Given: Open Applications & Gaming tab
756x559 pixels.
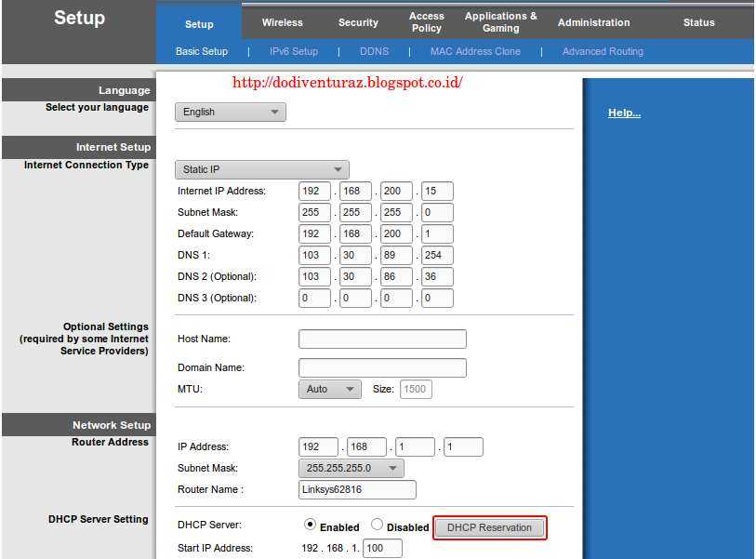Looking at the screenshot, I should (x=500, y=22).
